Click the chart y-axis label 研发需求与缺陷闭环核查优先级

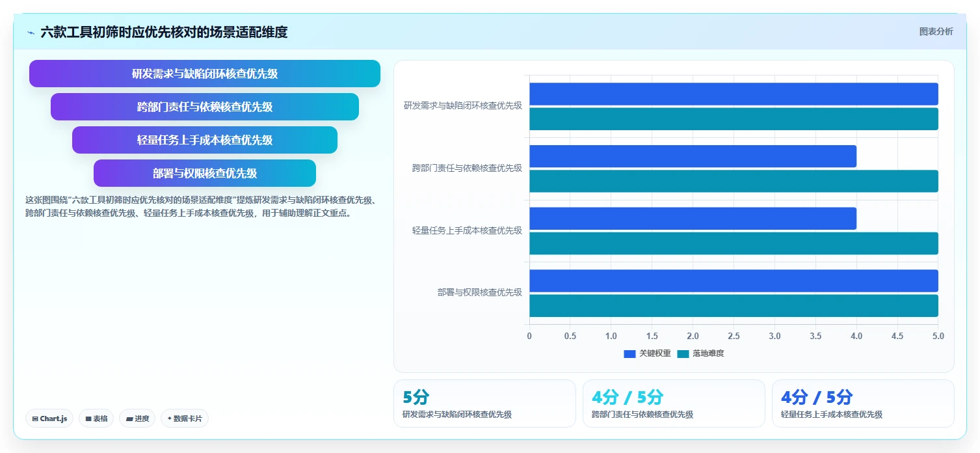(x=462, y=105)
